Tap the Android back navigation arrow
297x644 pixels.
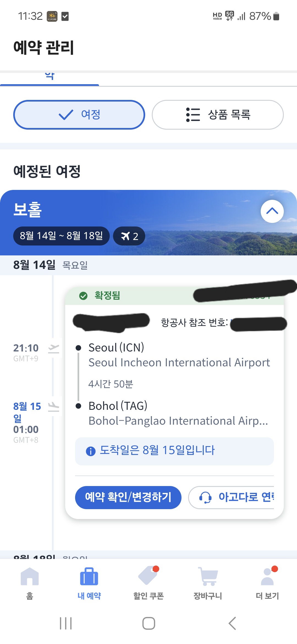point(232,623)
